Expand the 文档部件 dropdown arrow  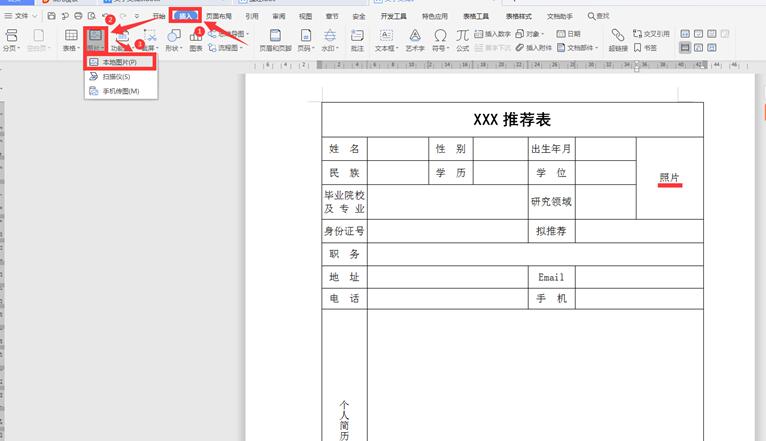coord(596,48)
